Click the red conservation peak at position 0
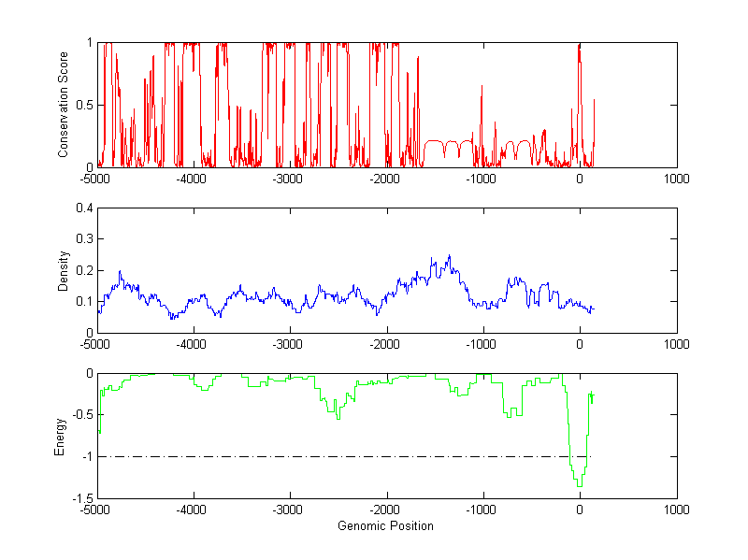Image resolution: width=748 pixels, height=560 pixels. (579, 47)
